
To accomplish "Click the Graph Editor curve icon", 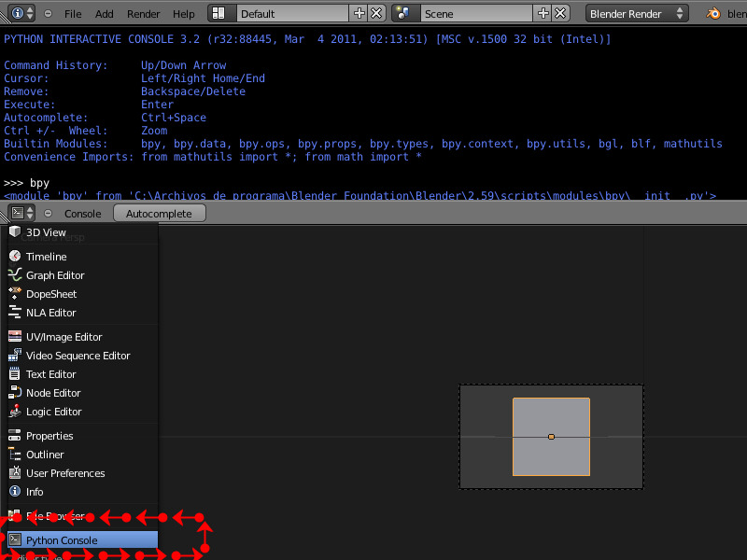I will [15, 274].
